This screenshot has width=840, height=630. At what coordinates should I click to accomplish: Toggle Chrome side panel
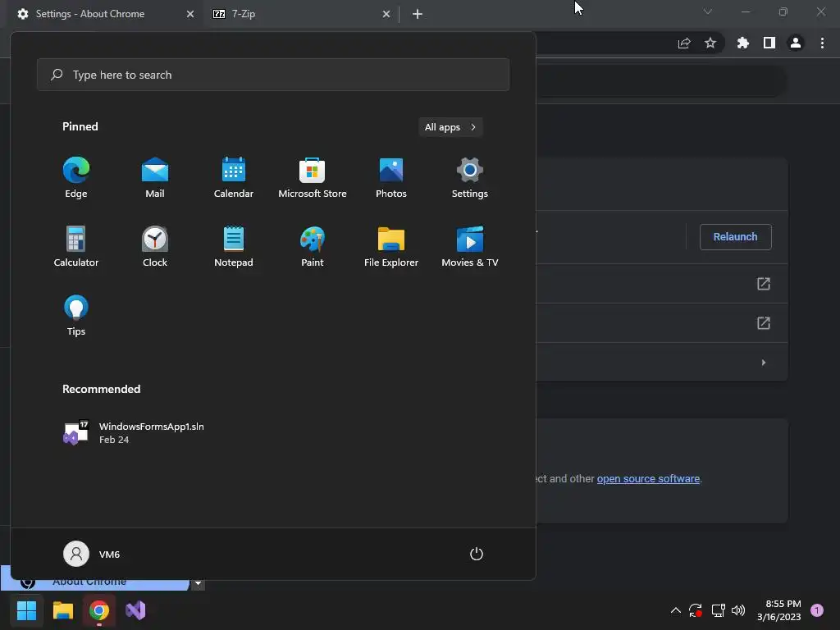point(769,43)
